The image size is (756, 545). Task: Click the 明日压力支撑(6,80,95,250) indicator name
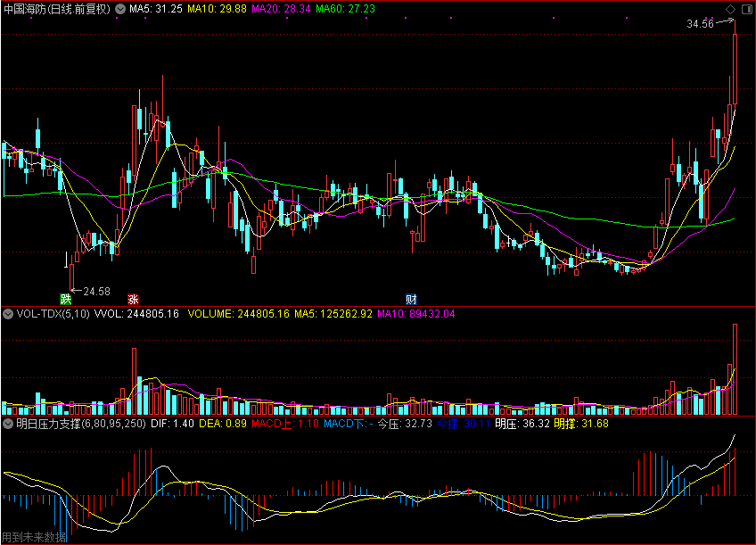81,424
